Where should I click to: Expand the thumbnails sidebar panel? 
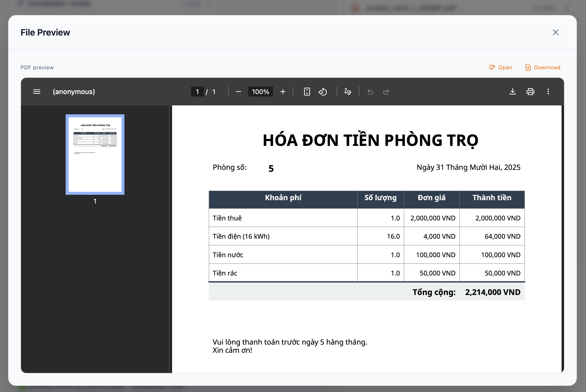pos(37,92)
